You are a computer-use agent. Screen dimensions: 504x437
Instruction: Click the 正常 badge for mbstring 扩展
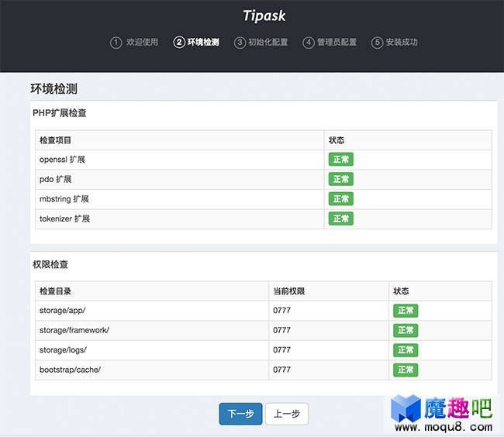pyautogui.click(x=340, y=199)
